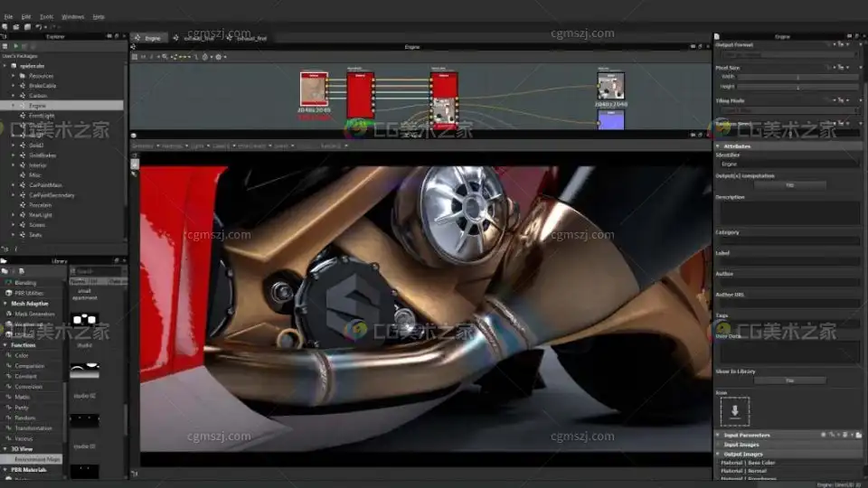Expand the Carbon graph in Explorer tree

(13, 95)
